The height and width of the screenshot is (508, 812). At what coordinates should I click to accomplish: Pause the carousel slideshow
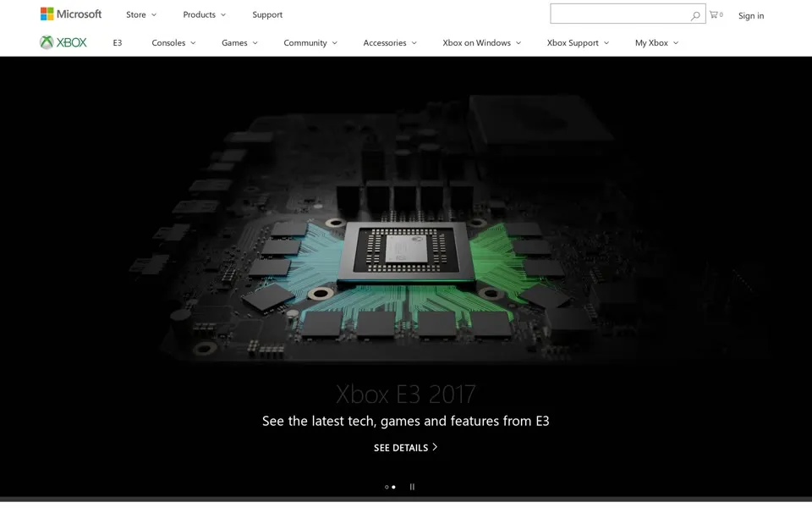412,487
